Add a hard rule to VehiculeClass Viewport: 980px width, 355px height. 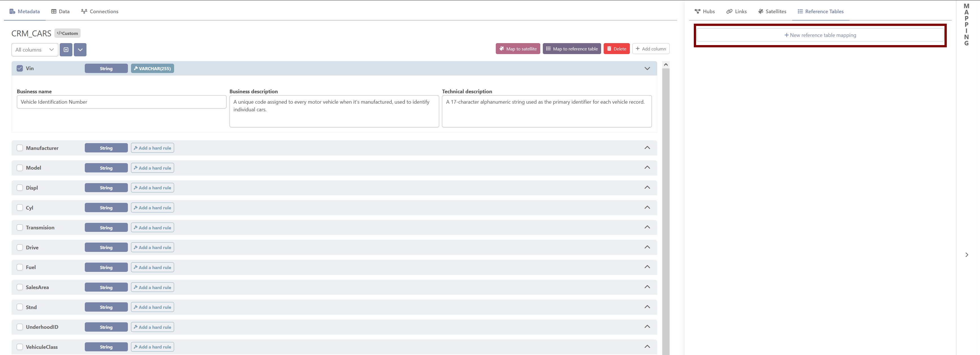click(x=153, y=347)
